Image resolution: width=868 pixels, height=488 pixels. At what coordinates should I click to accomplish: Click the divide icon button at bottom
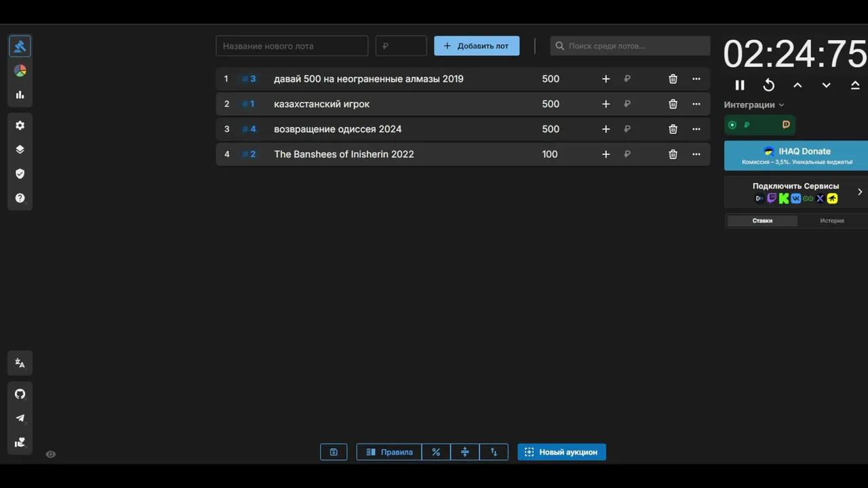pos(465,452)
